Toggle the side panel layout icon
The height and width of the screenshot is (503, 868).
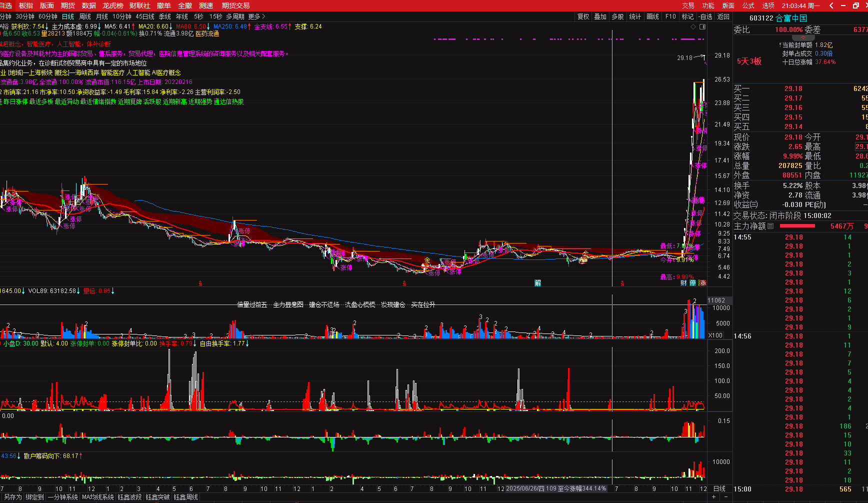pos(702,26)
